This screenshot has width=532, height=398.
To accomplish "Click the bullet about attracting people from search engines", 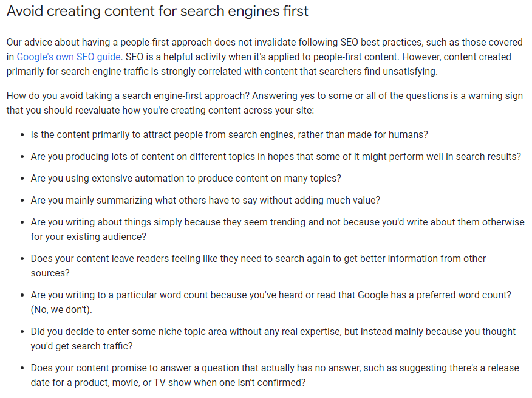I will click(x=230, y=134).
